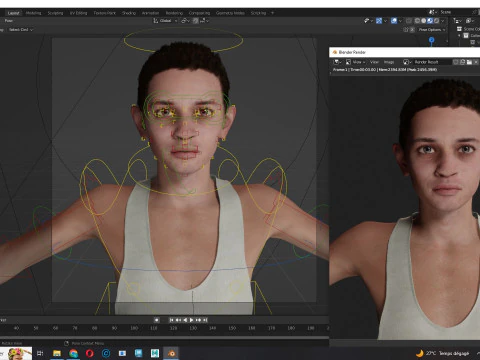The height and width of the screenshot is (360, 480).
Task: Open the View mode dropdown in render window
Action: [355, 62]
